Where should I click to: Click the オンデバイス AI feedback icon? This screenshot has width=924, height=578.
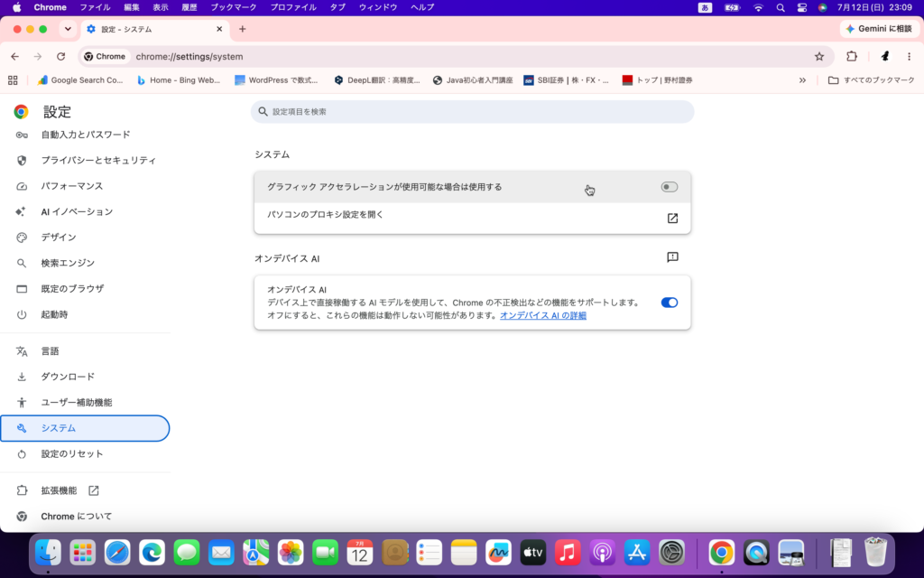pyautogui.click(x=672, y=257)
